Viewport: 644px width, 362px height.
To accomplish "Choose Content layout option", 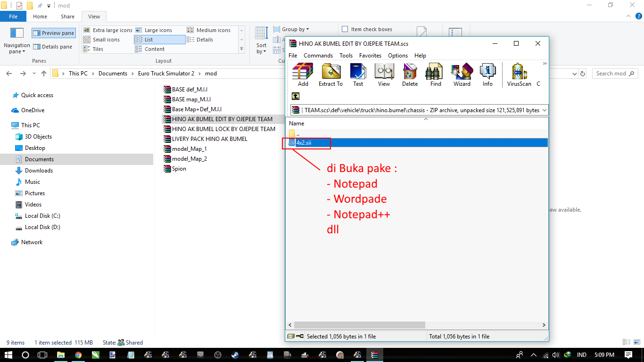I will [x=150, y=49].
